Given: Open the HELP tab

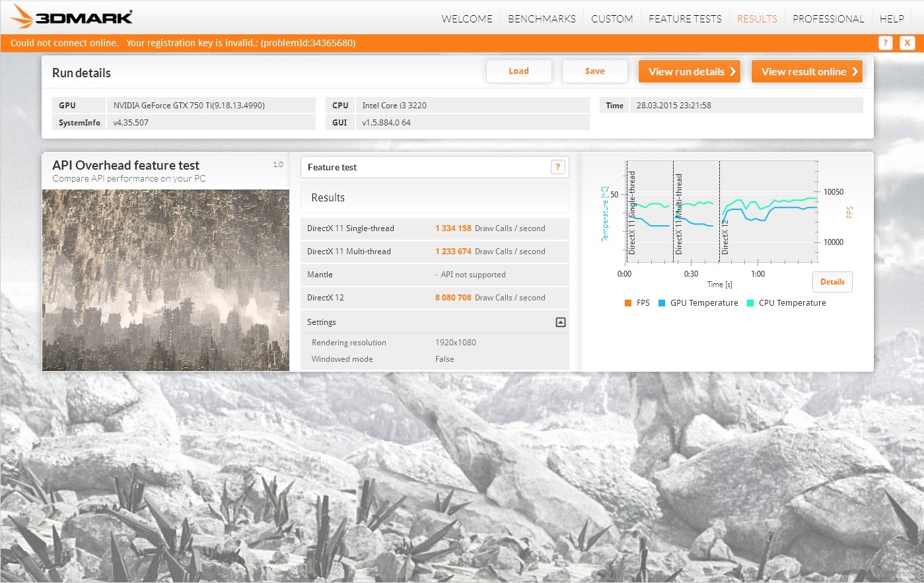Looking at the screenshot, I should [x=892, y=18].
